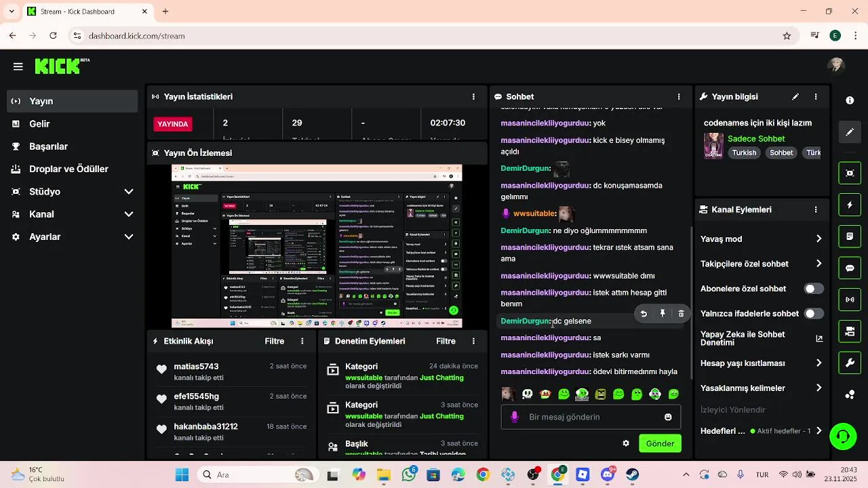Toggle the moderation log widget icon
Image resolution: width=868 pixels, height=488 pixels.
pyautogui.click(x=850, y=237)
